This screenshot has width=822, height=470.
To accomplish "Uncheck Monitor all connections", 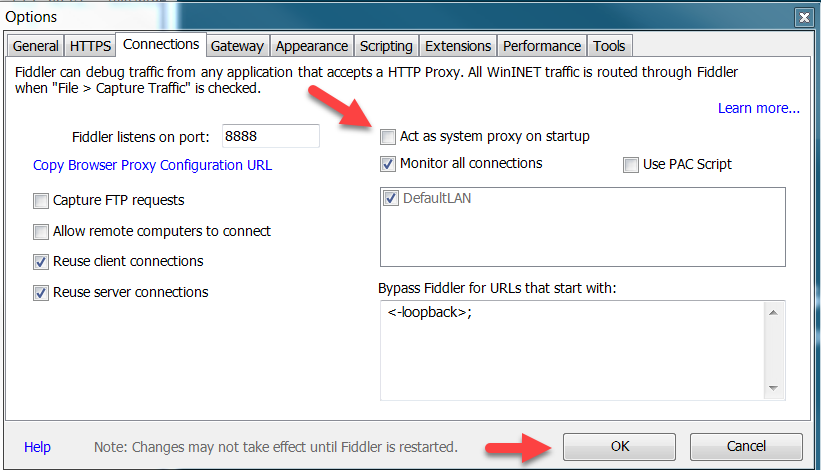I will [389, 164].
